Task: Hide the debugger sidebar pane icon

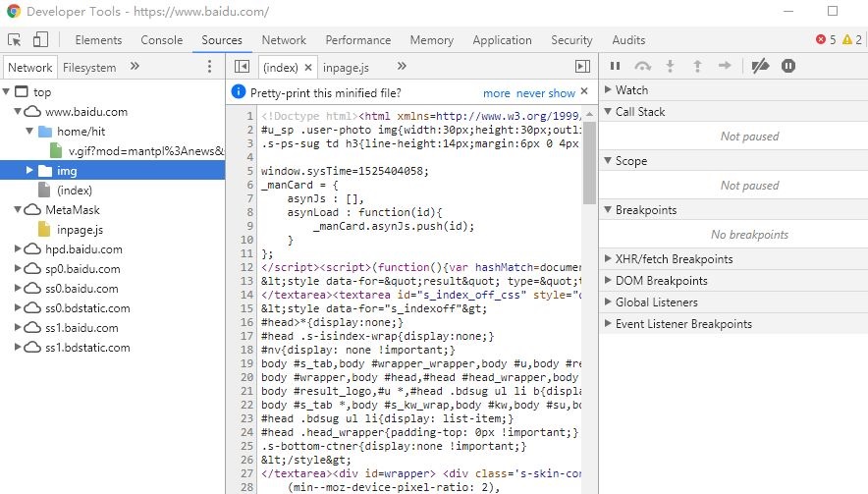Action: 582,67
